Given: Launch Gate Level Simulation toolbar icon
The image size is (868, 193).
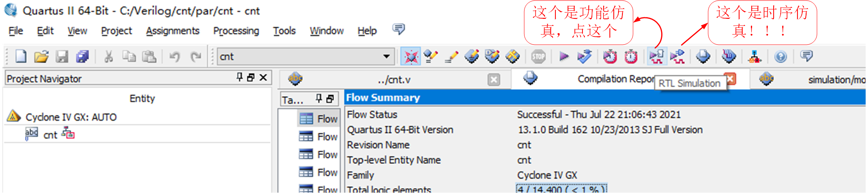Looking at the screenshot, I should pyautogui.click(x=677, y=56).
